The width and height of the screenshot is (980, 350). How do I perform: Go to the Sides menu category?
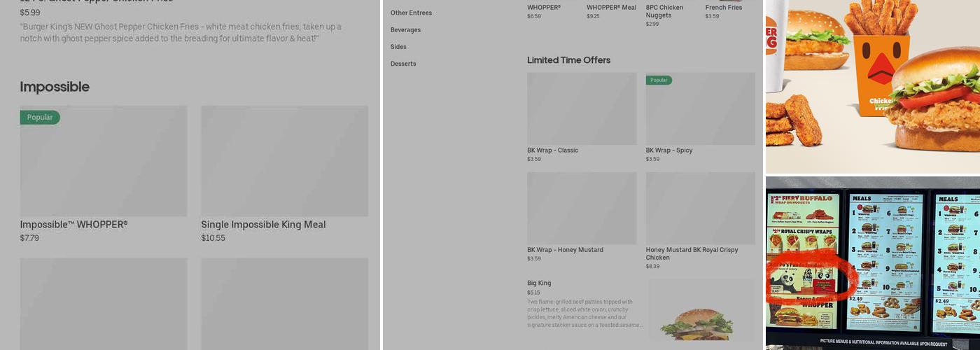(x=398, y=47)
